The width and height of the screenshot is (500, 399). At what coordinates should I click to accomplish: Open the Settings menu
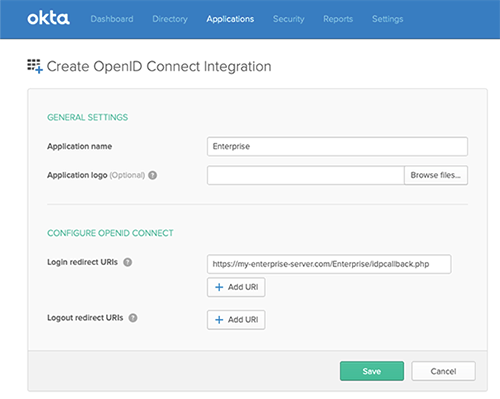point(388,19)
